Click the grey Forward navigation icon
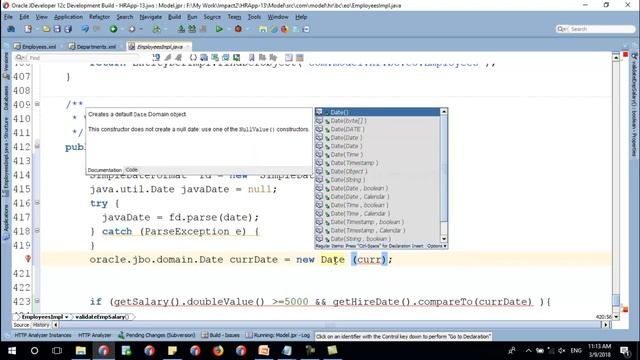Screen dimensions: 640x360 click(131, 29)
